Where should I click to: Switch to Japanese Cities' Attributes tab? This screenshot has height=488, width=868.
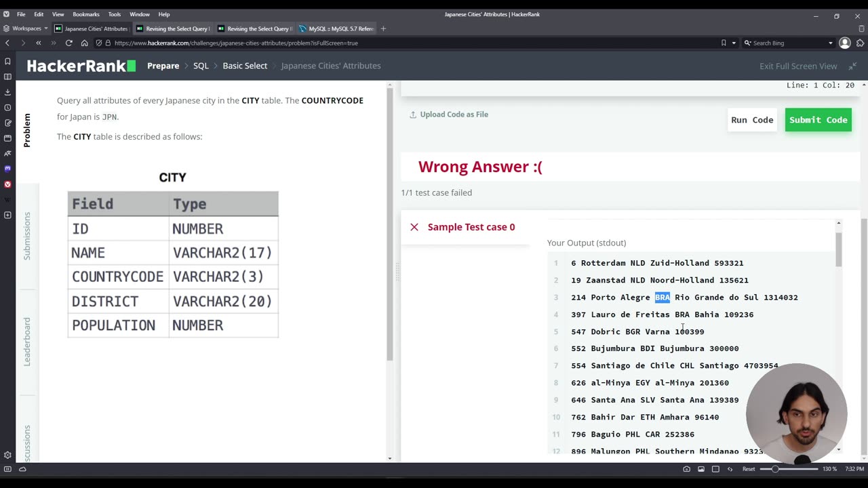coord(92,28)
